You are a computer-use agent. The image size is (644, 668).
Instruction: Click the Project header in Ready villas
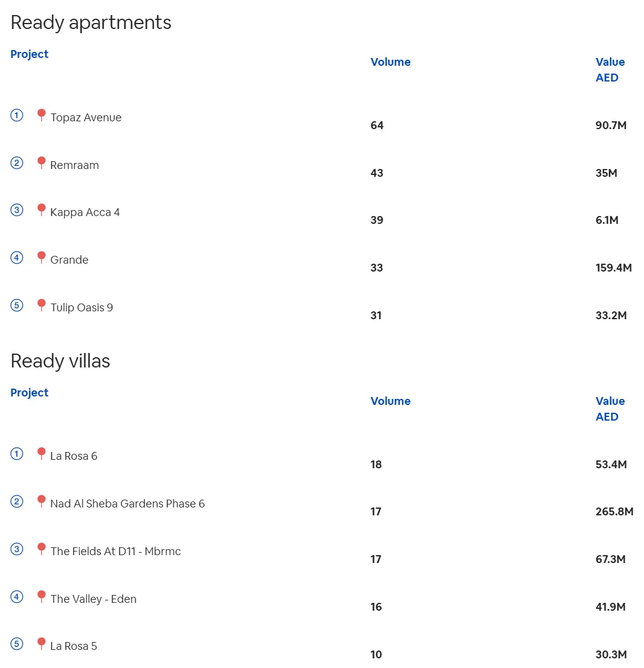point(30,392)
